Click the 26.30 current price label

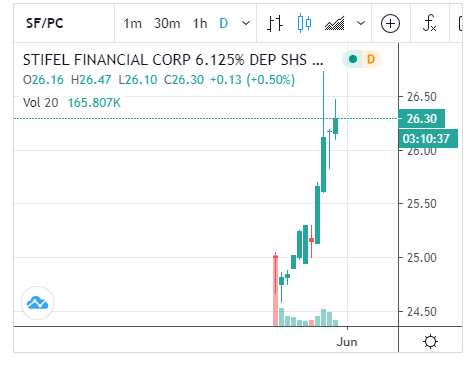pos(422,119)
